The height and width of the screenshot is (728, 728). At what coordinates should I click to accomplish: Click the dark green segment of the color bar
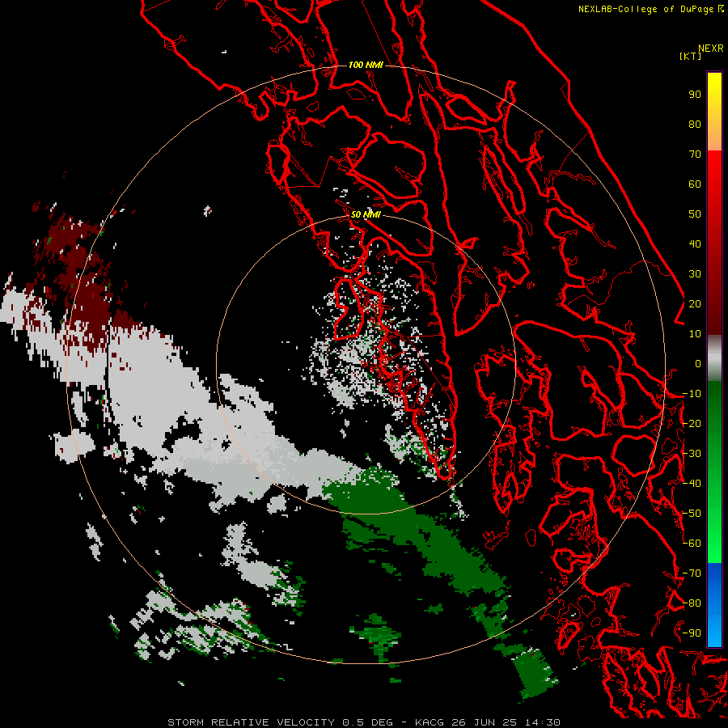[x=714, y=418]
